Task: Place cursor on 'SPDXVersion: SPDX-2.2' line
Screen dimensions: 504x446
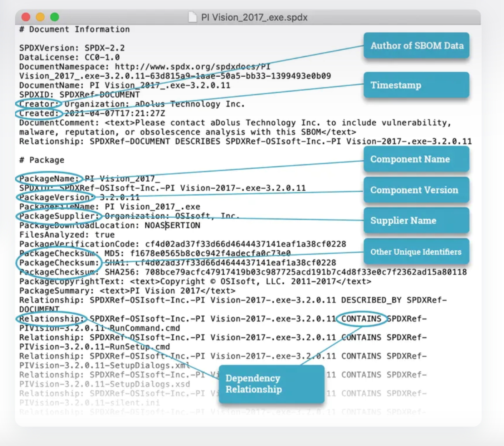Action: (72, 48)
